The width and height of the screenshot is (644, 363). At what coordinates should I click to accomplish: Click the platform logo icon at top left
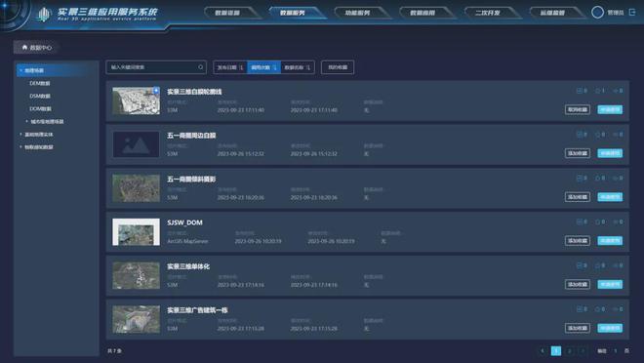click(43, 15)
